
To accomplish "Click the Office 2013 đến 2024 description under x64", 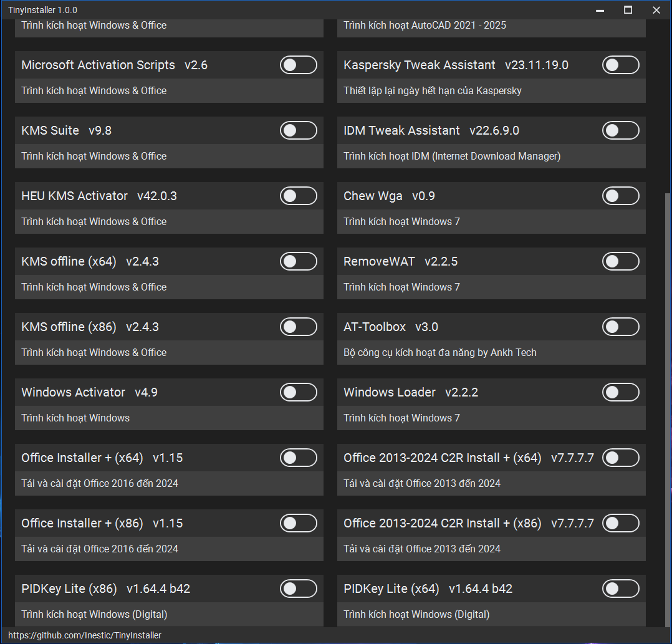I will 422,483.
